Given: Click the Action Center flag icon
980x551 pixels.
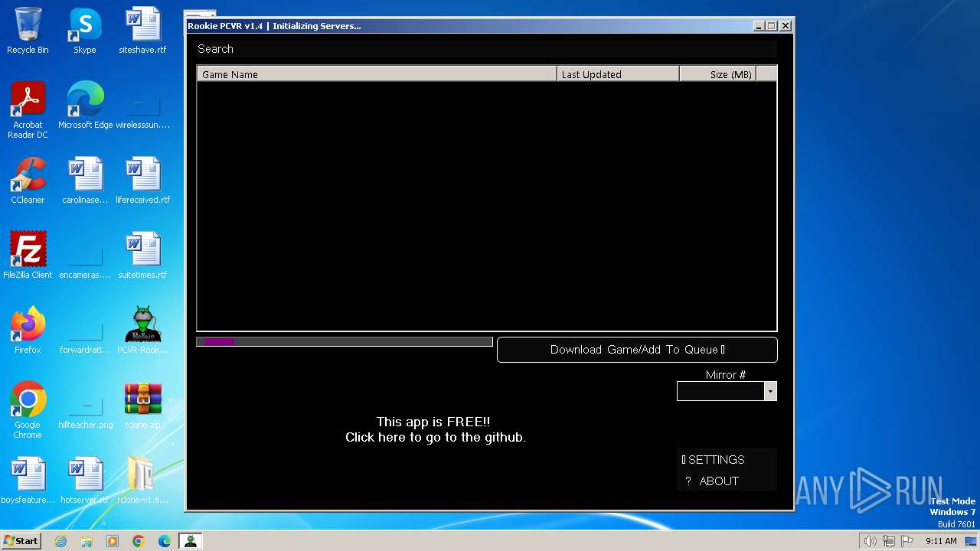Looking at the screenshot, I should click(x=908, y=541).
